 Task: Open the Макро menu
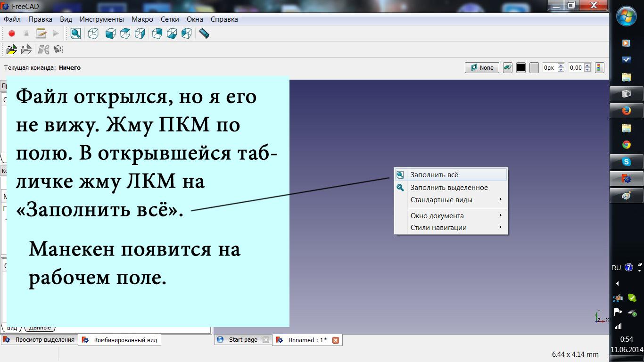(142, 19)
